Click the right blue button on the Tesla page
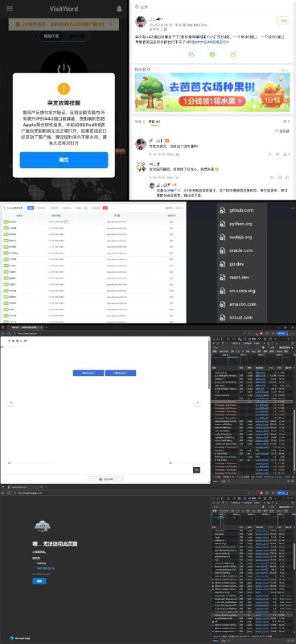296x644 pixels. (x=121, y=373)
